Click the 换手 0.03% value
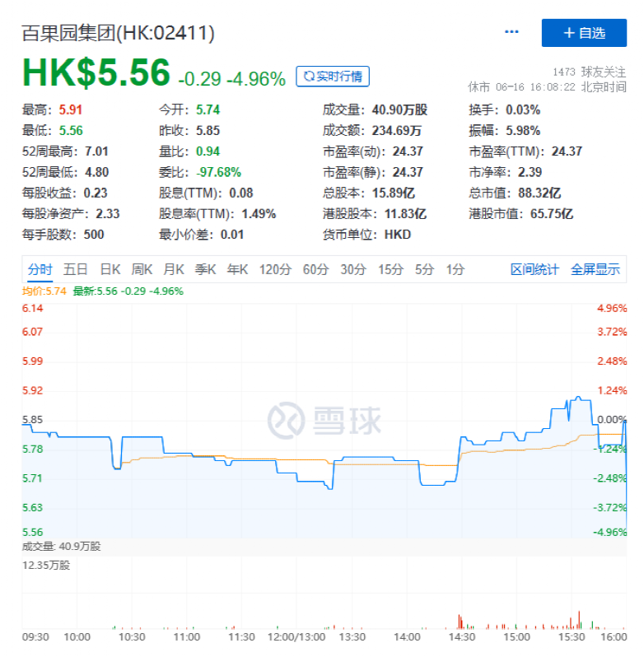The height and width of the screenshot is (657, 644). coord(522,109)
